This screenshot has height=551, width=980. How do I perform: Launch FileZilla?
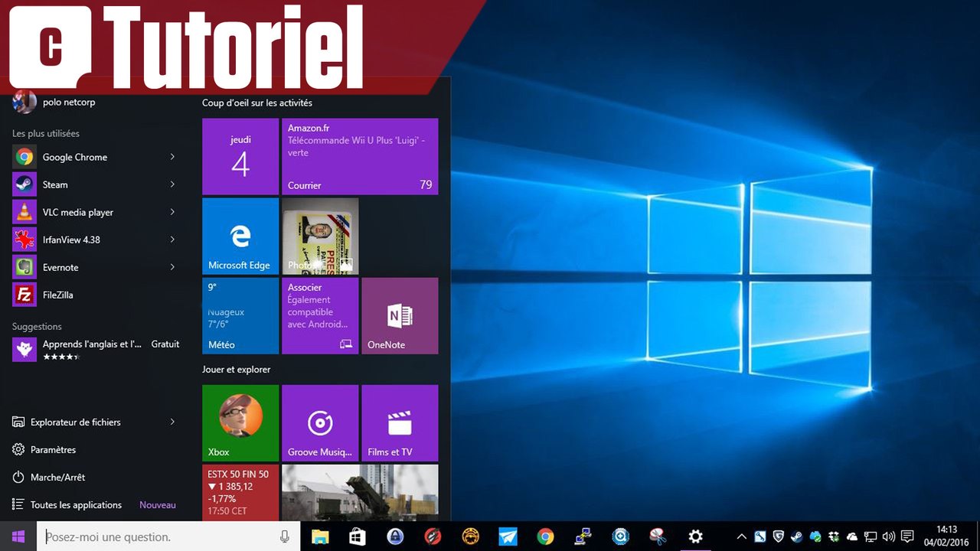(x=95, y=295)
